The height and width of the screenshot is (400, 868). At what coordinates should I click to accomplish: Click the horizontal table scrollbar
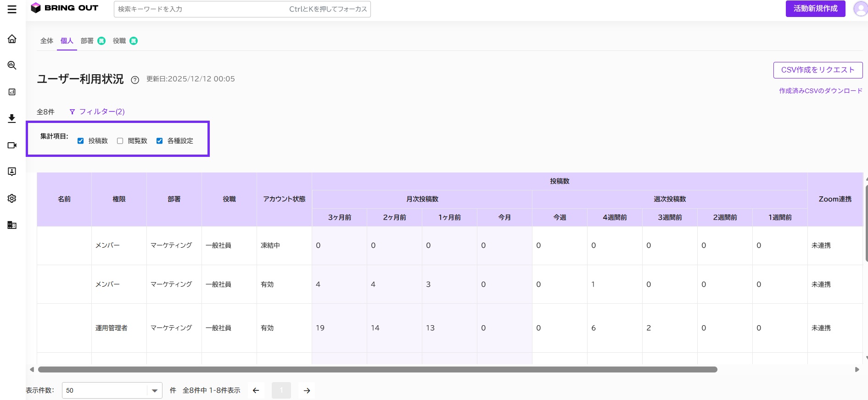tap(377, 369)
